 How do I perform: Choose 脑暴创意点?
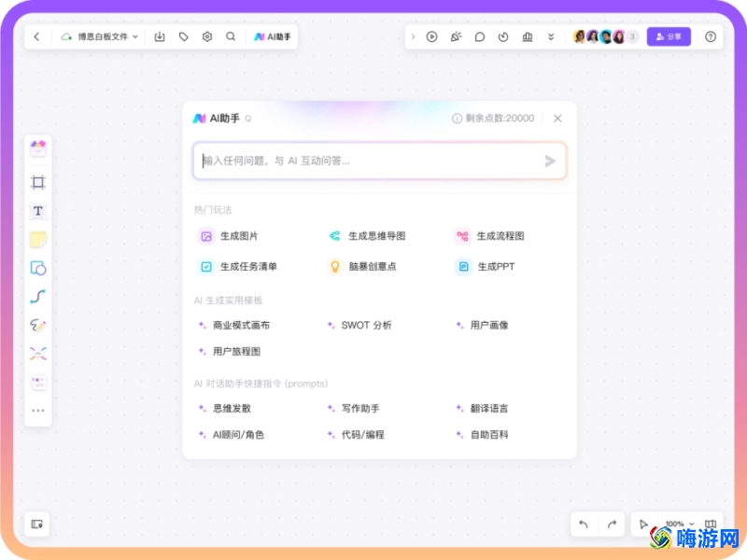(x=361, y=267)
